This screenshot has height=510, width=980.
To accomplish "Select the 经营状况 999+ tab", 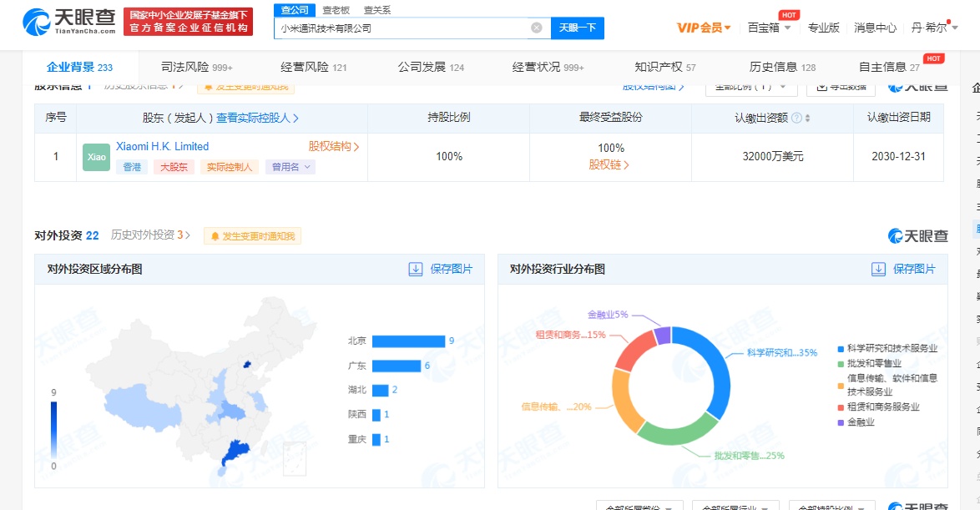I will click(x=548, y=67).
